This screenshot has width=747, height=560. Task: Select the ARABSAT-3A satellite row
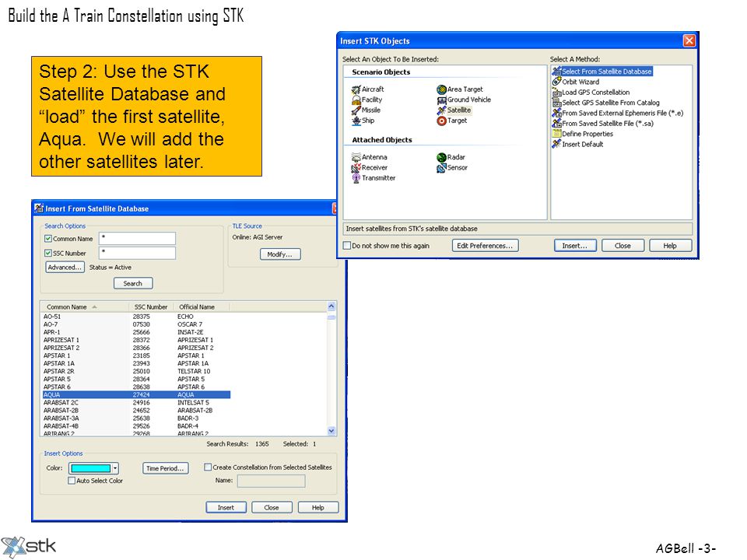136,418
